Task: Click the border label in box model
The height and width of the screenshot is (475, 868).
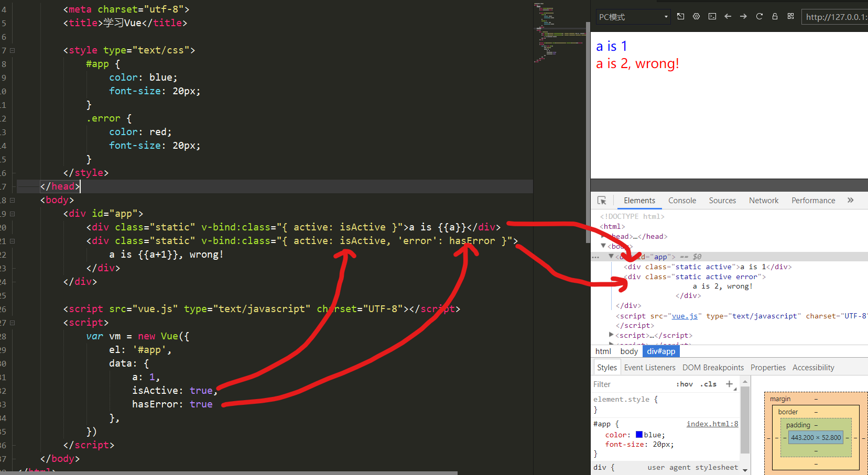Action: [x=788, y=412]
